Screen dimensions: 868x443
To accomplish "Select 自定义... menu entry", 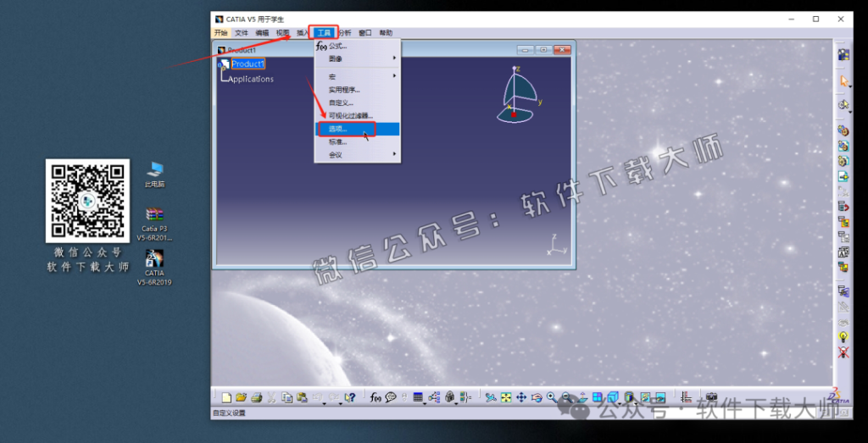I will [357, 102].
